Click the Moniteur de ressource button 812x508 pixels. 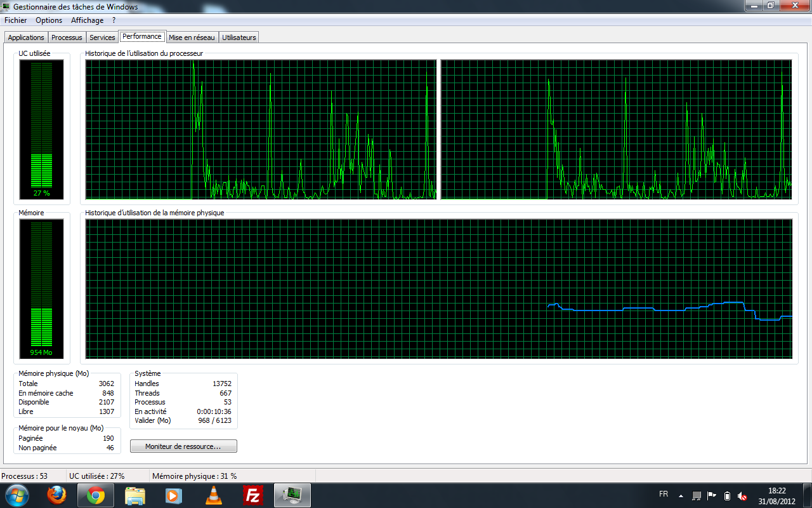183,446
